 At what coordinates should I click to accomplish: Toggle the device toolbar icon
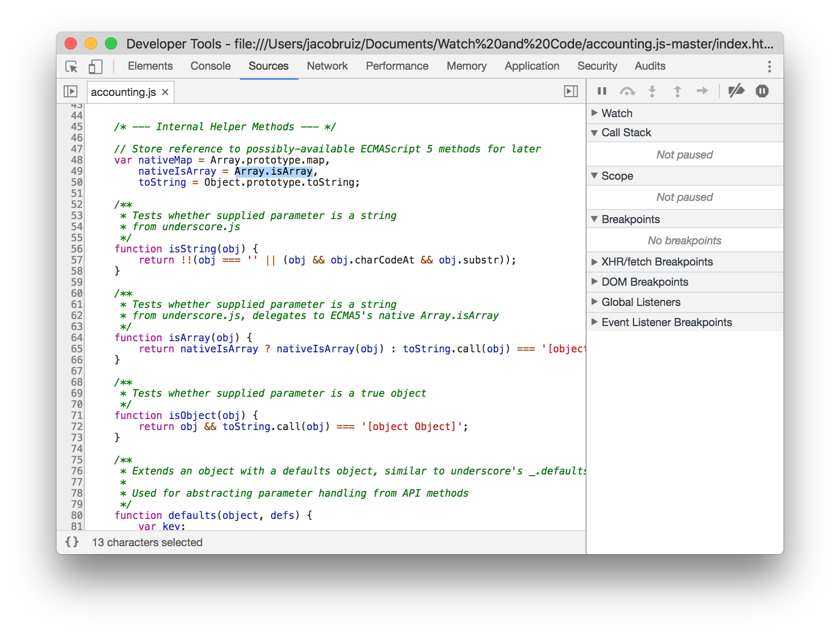(95, 66)
